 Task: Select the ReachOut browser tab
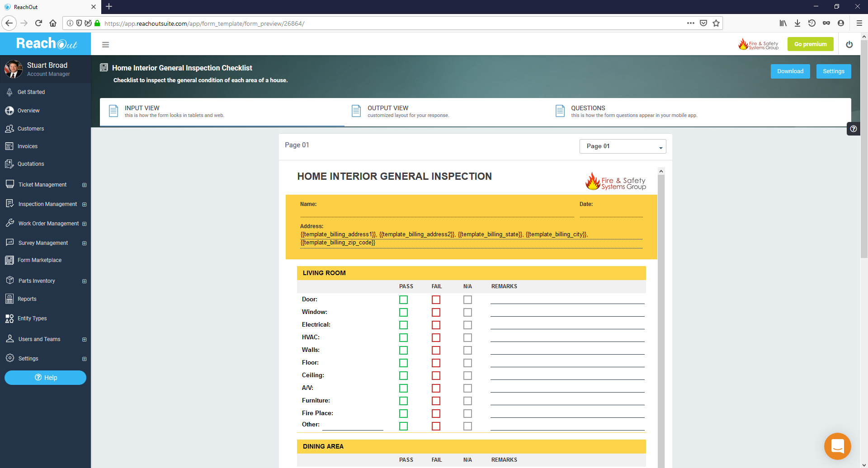[50, 7]
